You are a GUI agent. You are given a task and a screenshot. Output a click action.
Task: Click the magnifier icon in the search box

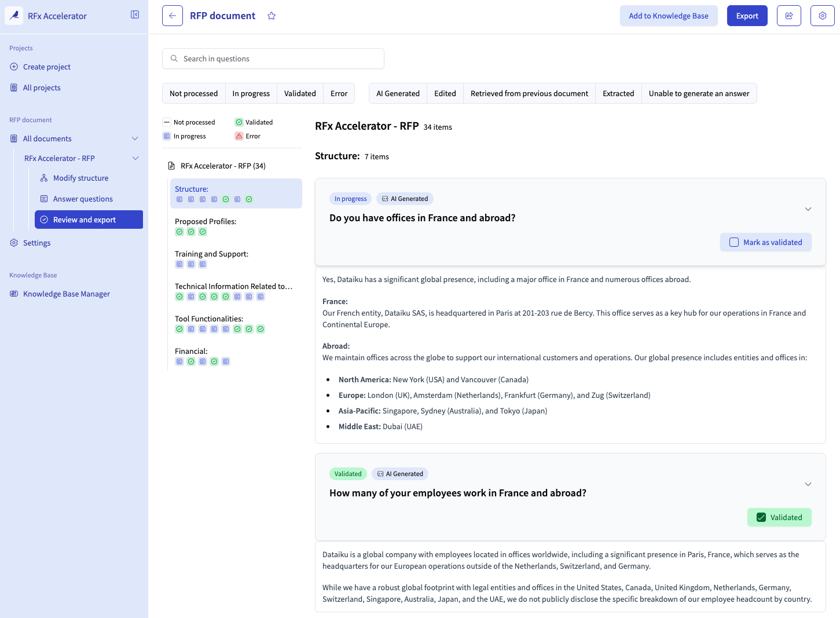pyautogui.click(x=174, y=58)
